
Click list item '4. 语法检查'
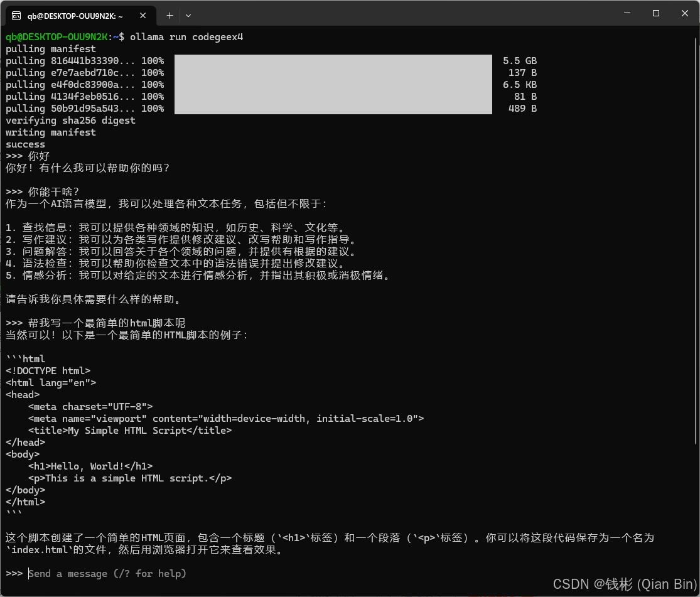click(x=175, y=264)
